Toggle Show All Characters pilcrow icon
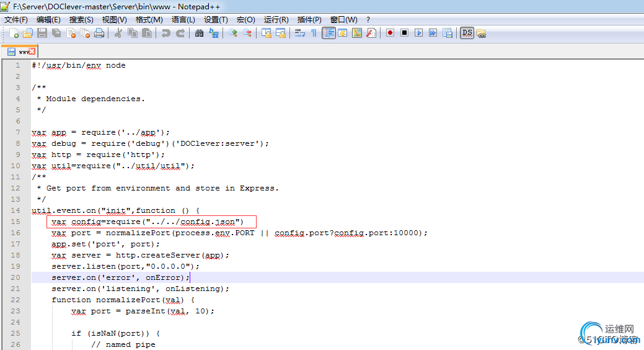The width and height of the screenshot is (644, 350). 314,34
